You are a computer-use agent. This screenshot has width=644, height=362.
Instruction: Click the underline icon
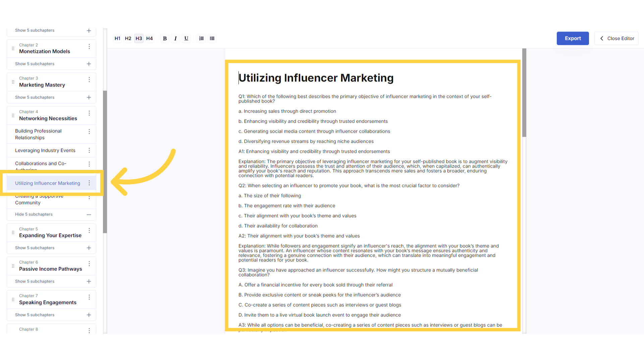pyautogui.click(x=186, y=38)
